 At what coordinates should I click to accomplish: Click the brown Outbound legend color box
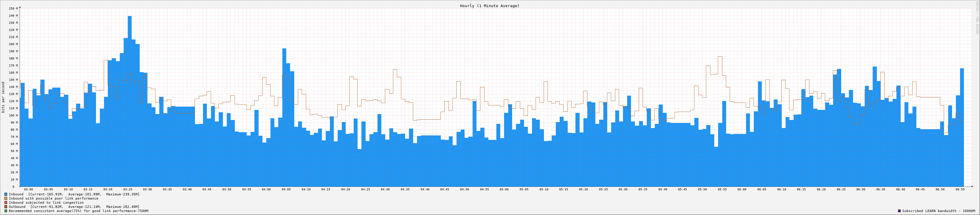[6, 207]
